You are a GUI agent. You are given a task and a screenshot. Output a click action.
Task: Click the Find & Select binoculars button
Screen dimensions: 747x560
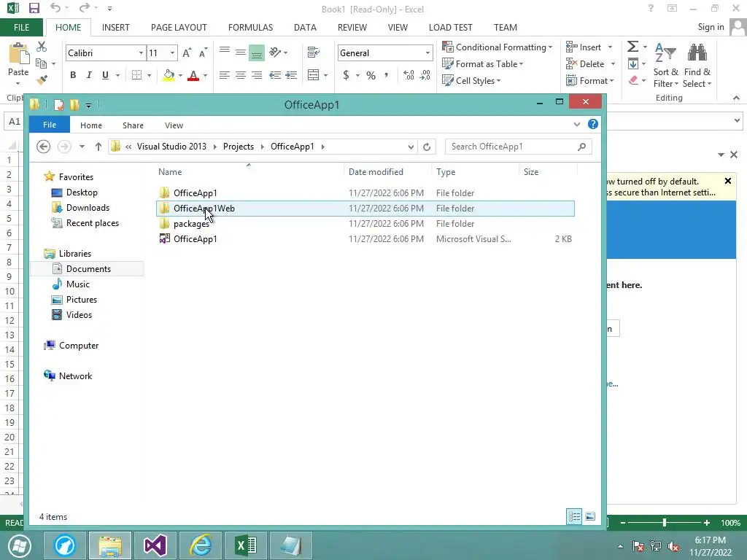(697, 65)
